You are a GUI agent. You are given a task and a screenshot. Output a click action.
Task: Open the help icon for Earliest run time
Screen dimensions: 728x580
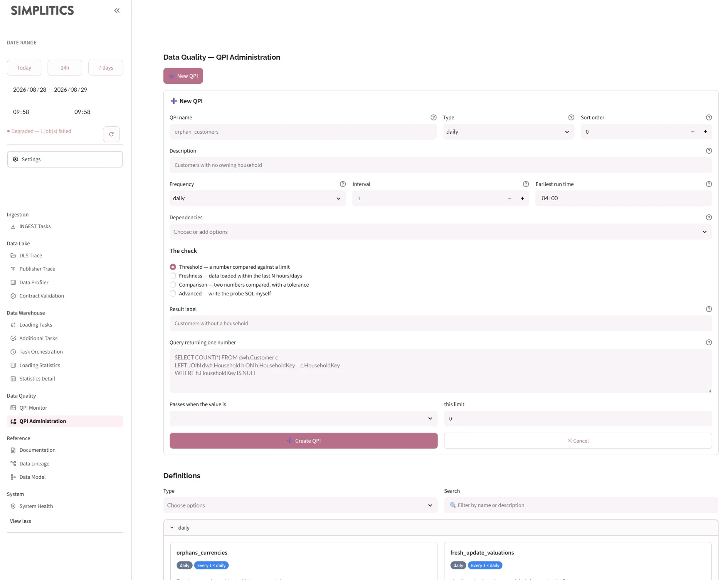pos(708,184)
